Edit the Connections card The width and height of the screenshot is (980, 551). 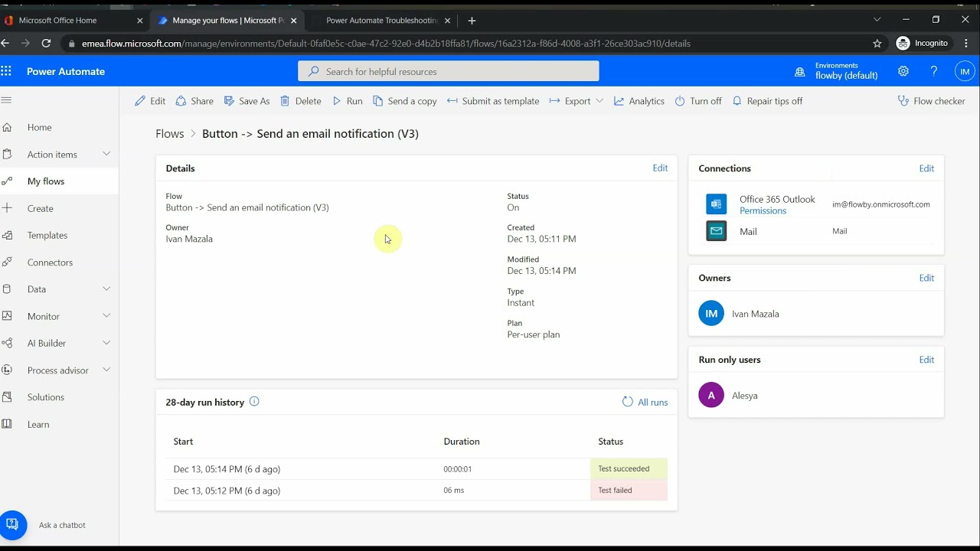click(926, 168)
